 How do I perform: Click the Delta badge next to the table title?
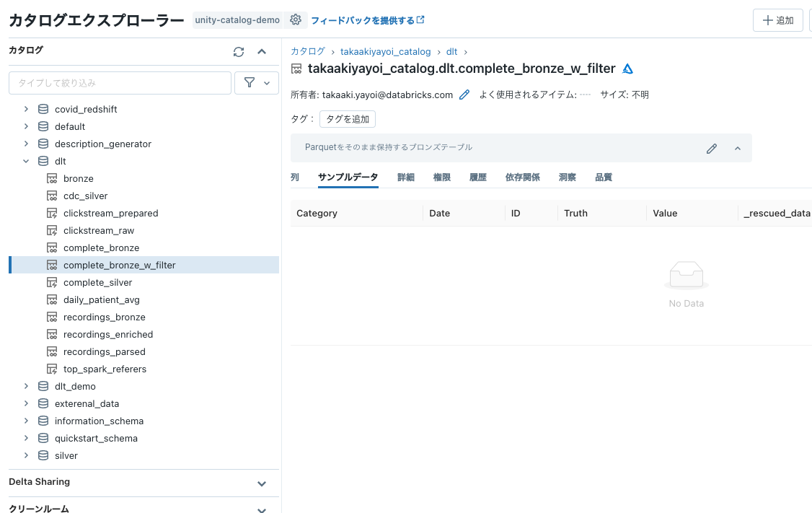(x=627, y=68)
